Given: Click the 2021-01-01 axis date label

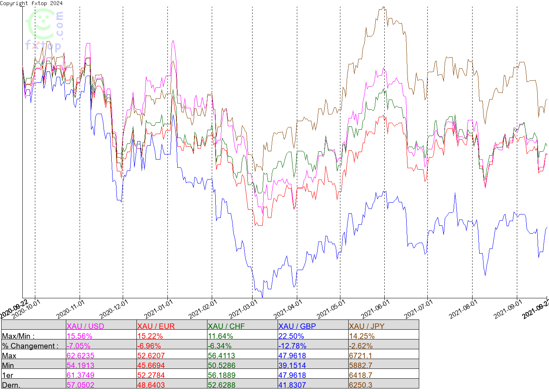Looking at the screenshot, I should point(158,309).
